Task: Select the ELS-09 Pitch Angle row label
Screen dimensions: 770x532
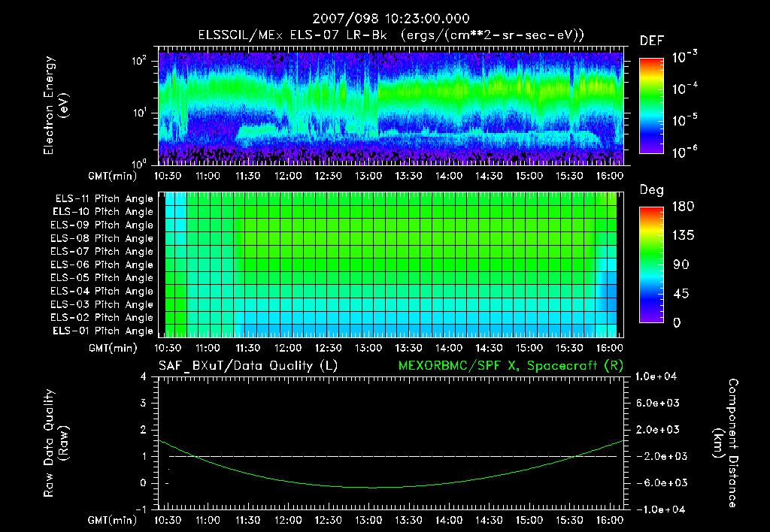Action: coord(102,225)
